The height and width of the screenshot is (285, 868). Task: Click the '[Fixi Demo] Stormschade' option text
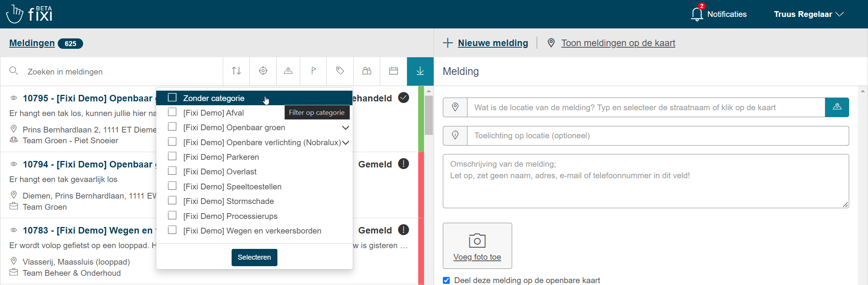click(229, 201)
